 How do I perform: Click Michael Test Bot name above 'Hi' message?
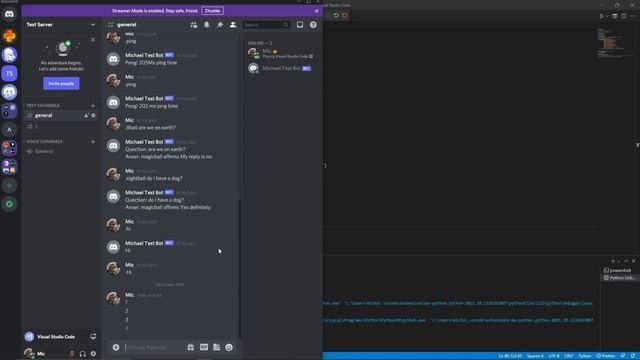[x=144, y=243]
